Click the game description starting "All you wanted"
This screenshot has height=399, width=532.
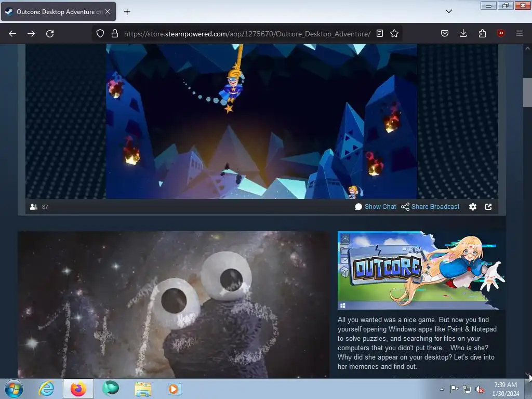pyautogui.click(x=417, y=343)
